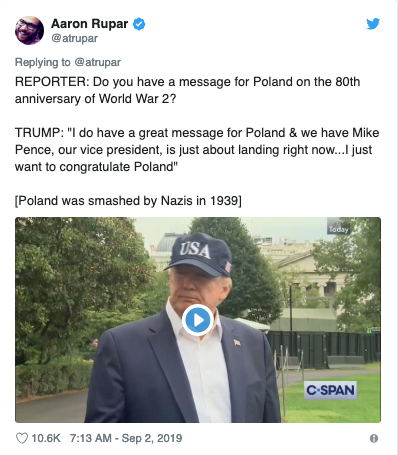The height and width of the screenshot is (455, 398).
Task: Like the tweet with the heart icon
Action: click(x=22, y=438)
